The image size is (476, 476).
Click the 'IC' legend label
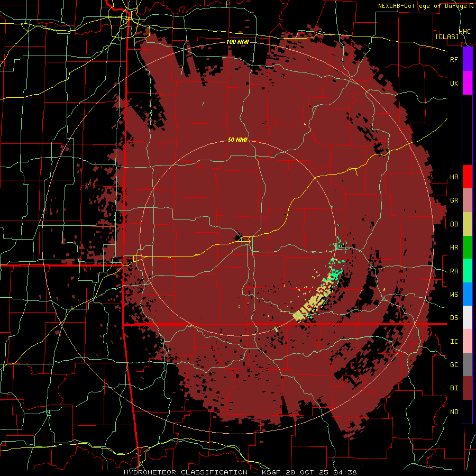[x=454, y=342]
